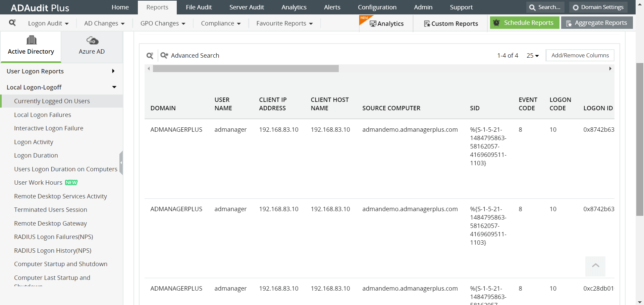
Task: Click the Schedule Reports clock icon
Action: coord(496,23)
